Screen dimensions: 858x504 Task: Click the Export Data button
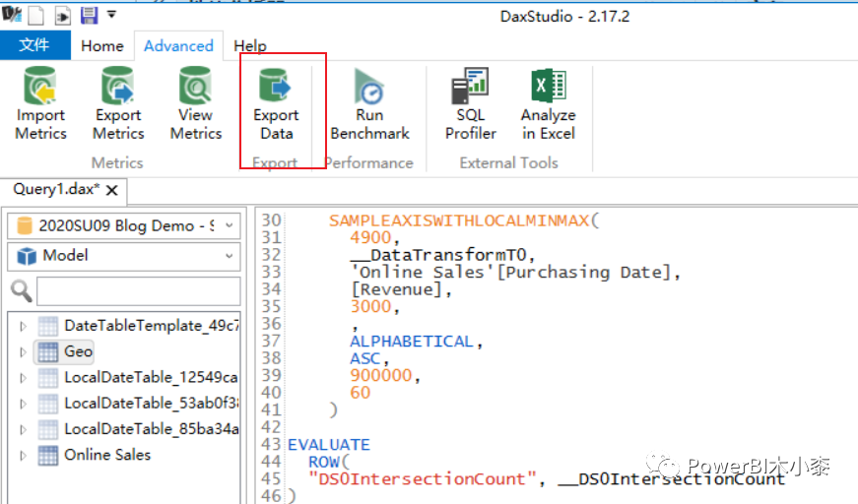click(x=276, y=104)
